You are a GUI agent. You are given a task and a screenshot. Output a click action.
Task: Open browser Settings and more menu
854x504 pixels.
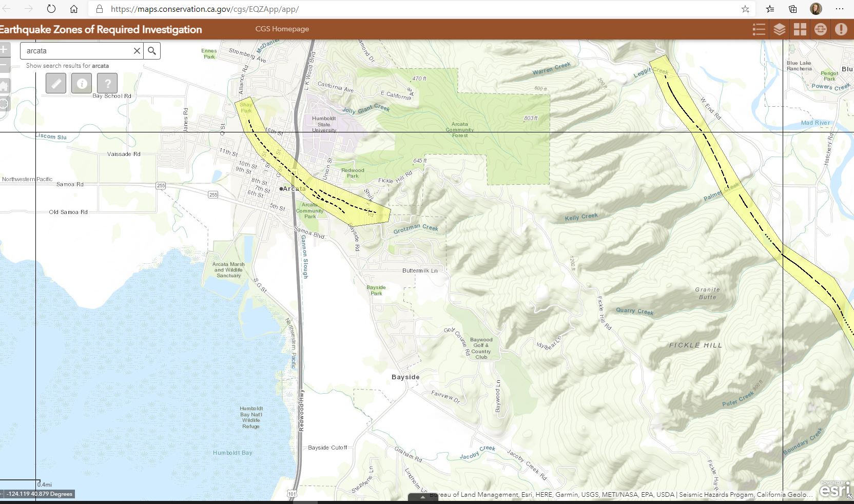coord(840,9)
